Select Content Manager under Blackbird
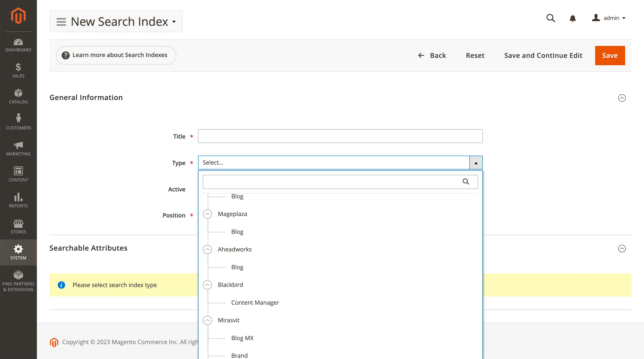Viewport: 644px width, 359px height. [255, 302]
